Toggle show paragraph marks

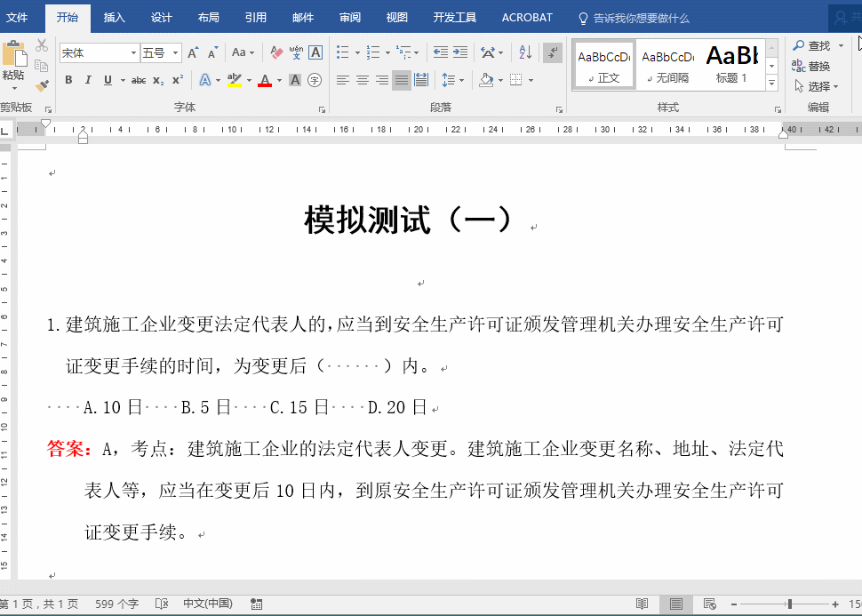(x=553, y=52)
